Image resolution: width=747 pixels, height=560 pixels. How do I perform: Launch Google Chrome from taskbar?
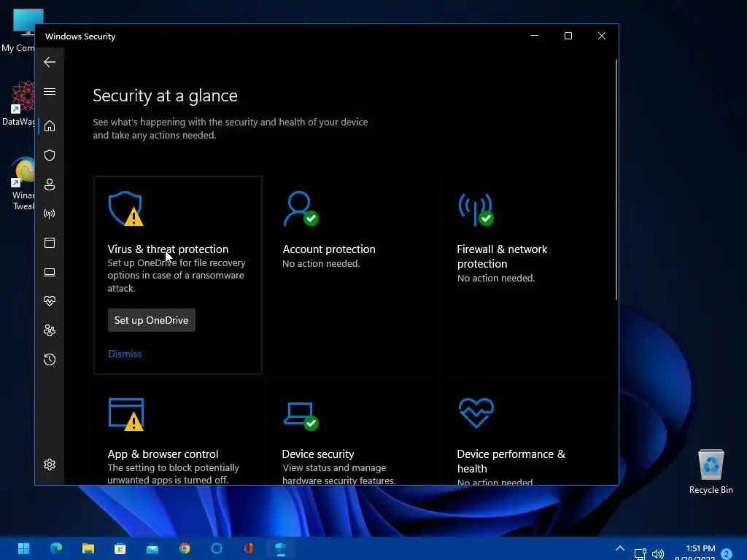click(x=185, y=548)
